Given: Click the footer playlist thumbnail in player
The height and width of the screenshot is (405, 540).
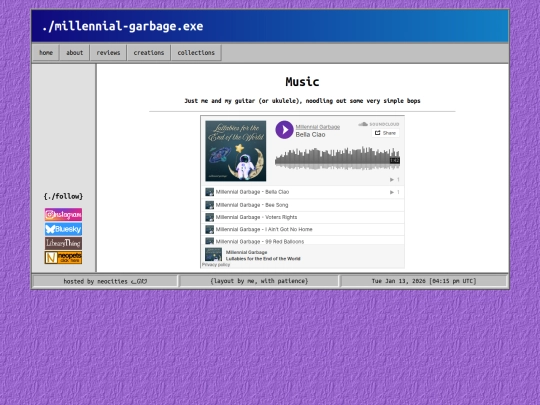Looking at the screenshot, I should tap(214, 255).
